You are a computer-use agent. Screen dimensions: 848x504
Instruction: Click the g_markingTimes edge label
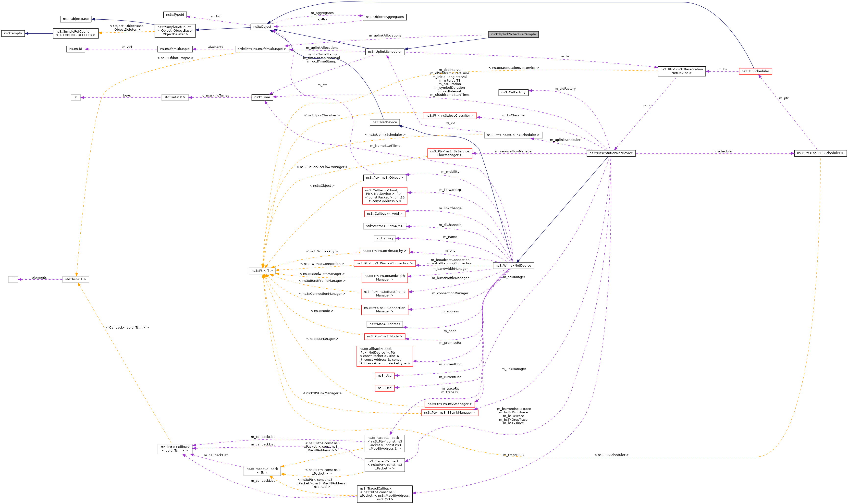[x=215, y=95]
